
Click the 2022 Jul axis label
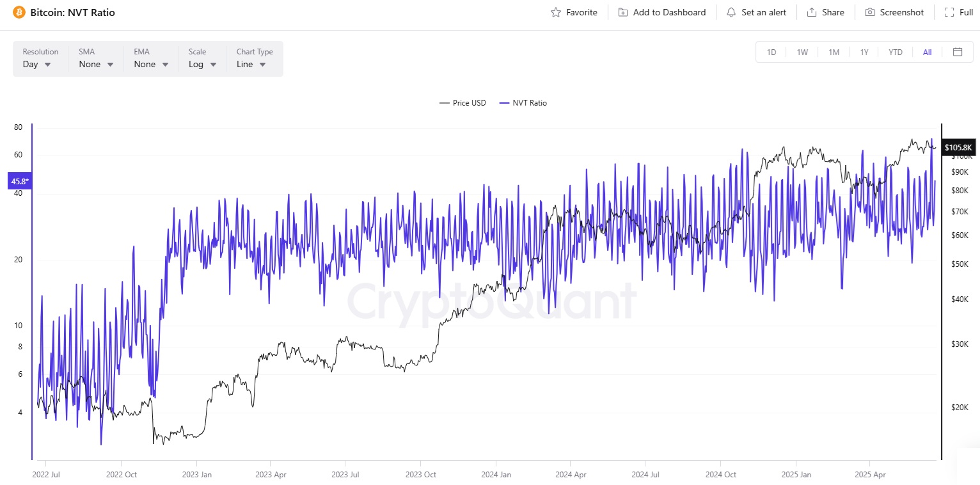46,475
